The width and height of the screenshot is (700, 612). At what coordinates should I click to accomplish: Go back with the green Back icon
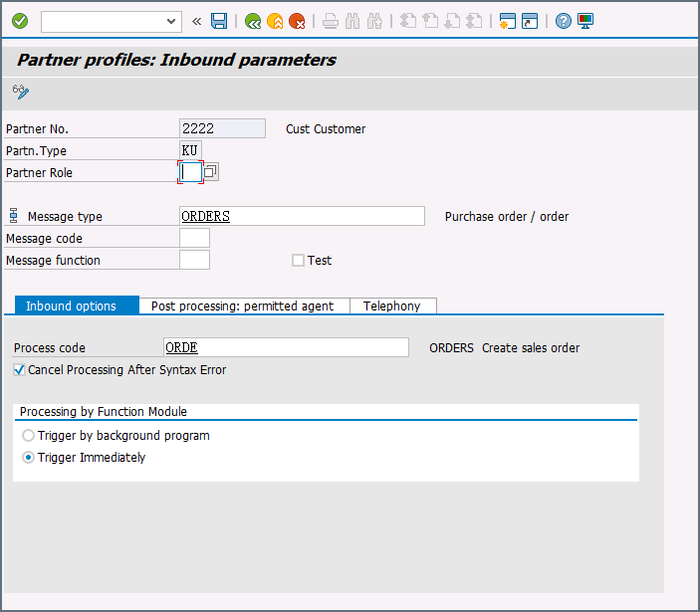(x=253, y=21)
